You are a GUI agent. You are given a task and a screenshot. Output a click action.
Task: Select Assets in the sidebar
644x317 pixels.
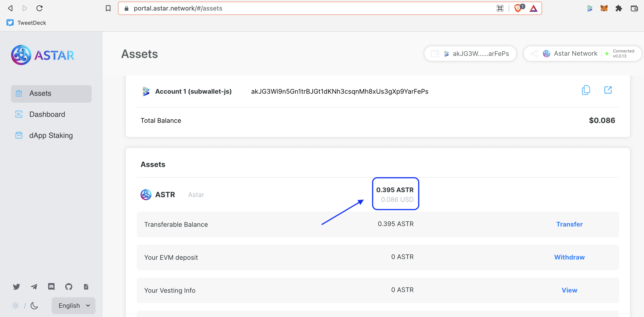click(x=51, y=93)
